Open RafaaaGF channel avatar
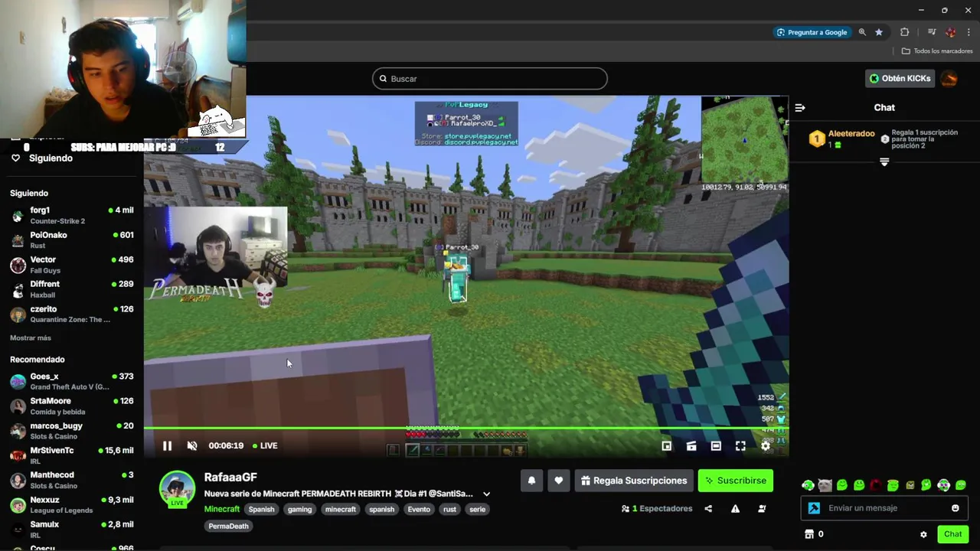The width and height of the screenshot is (980, 551). pos(177,489)
